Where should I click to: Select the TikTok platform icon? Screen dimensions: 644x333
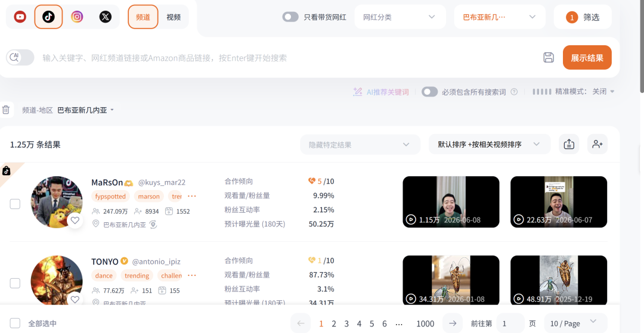point(48,17)
